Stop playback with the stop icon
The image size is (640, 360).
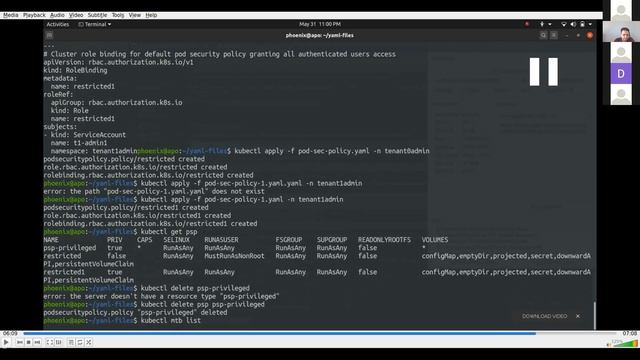(x=29, y=342)
